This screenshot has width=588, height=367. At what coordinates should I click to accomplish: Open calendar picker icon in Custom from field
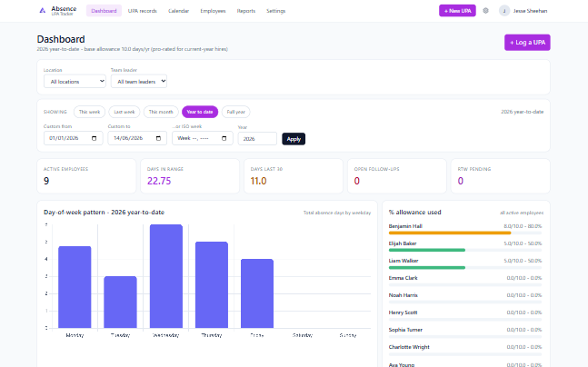click(x=95, y=138)
